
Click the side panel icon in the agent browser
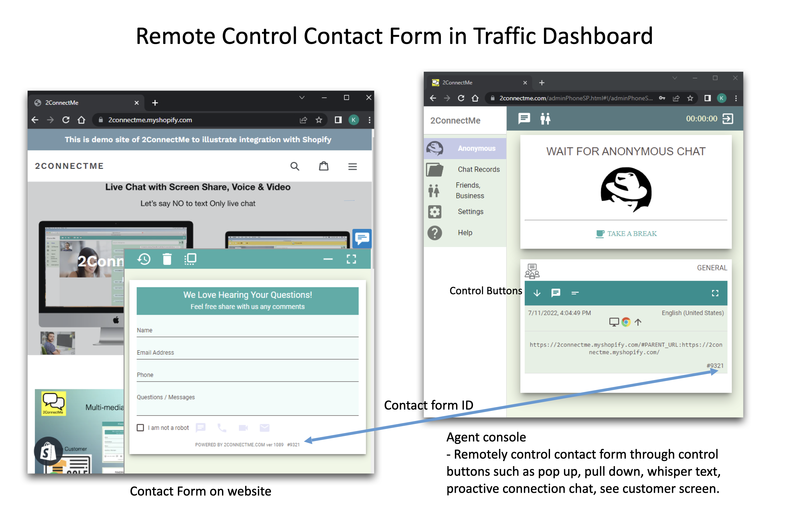(707, 98)
